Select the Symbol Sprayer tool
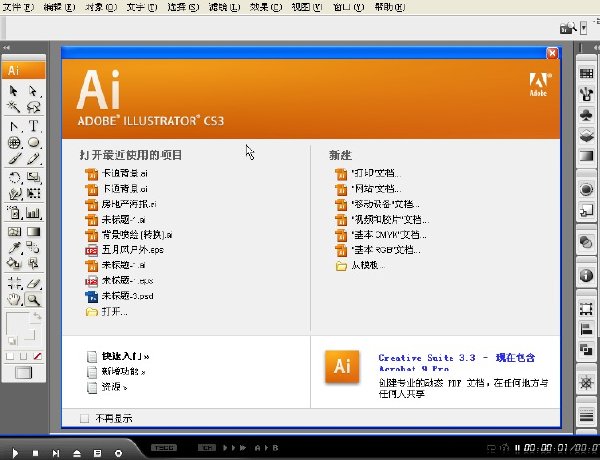 (14, 213)
